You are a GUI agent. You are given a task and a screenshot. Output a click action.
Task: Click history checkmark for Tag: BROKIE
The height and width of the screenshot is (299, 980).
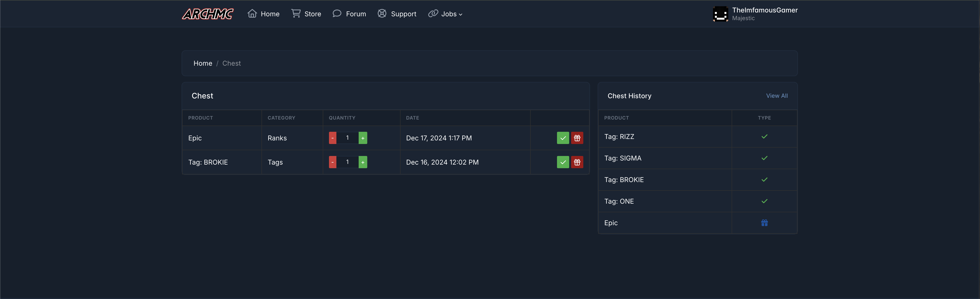tap(764, 179)
